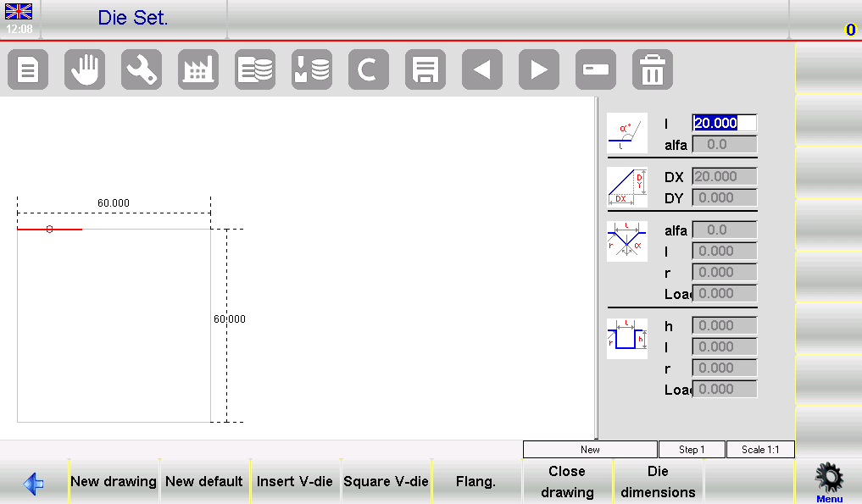Open the wrench settings icon

142,69
